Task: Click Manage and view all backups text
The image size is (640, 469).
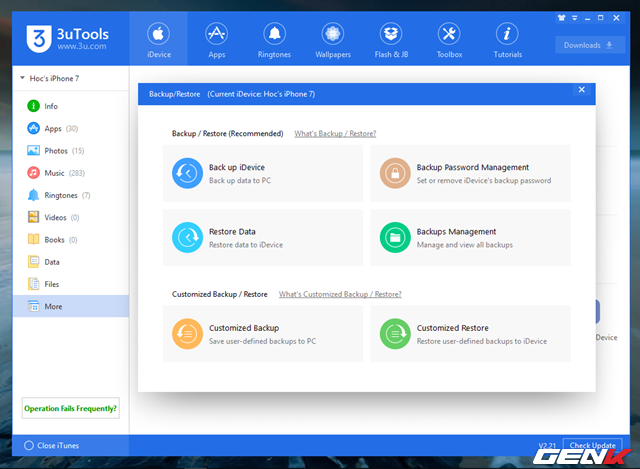Action: [464, 245]
